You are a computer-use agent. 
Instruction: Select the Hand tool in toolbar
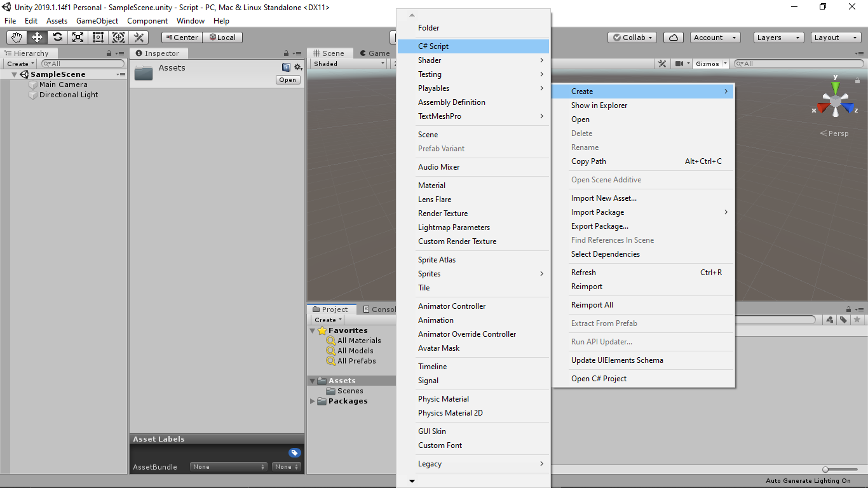point(17,37)
